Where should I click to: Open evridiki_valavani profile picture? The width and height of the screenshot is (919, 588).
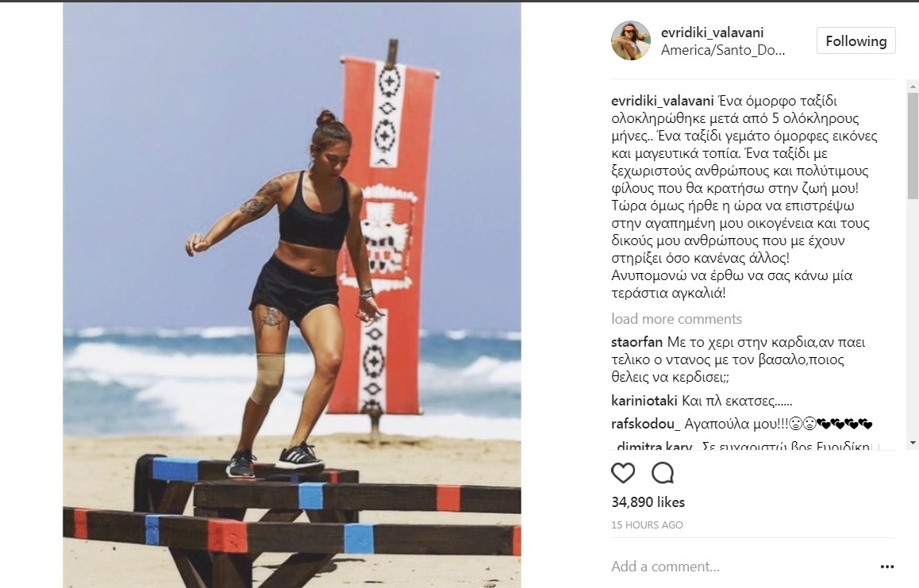[x=631, y=40]
